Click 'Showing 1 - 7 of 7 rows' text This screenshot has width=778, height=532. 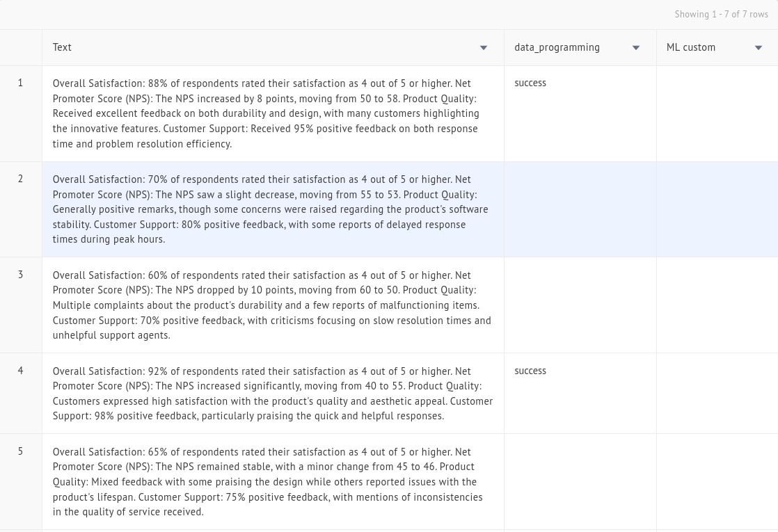pos(721,15)
